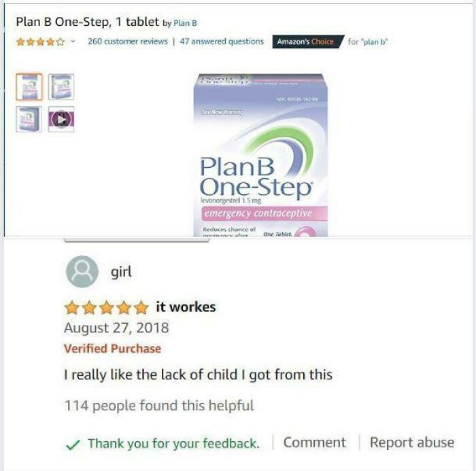Screen dimensions: 476x471
Task: Open the 260 customer reviews link
Action: (x=128, y=41)
